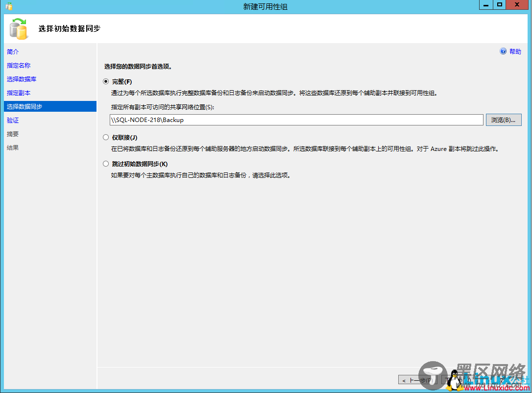
Task: Open the 指定副本 step
Action: [19, 93]
